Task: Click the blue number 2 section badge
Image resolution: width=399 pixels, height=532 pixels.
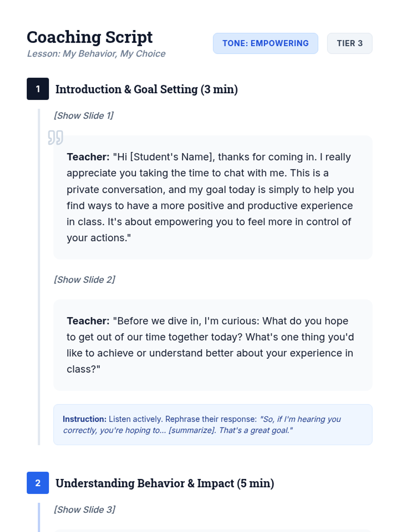Action: point(38,483)
